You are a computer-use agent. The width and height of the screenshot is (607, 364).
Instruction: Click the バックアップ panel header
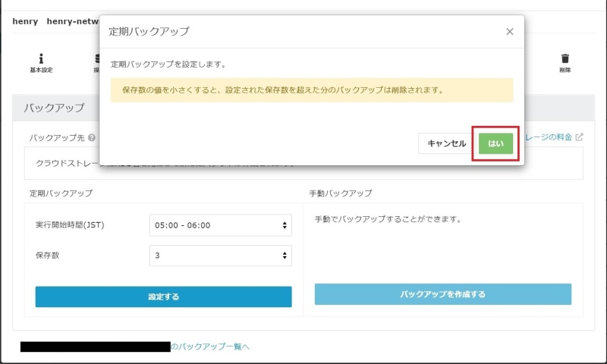55,108
